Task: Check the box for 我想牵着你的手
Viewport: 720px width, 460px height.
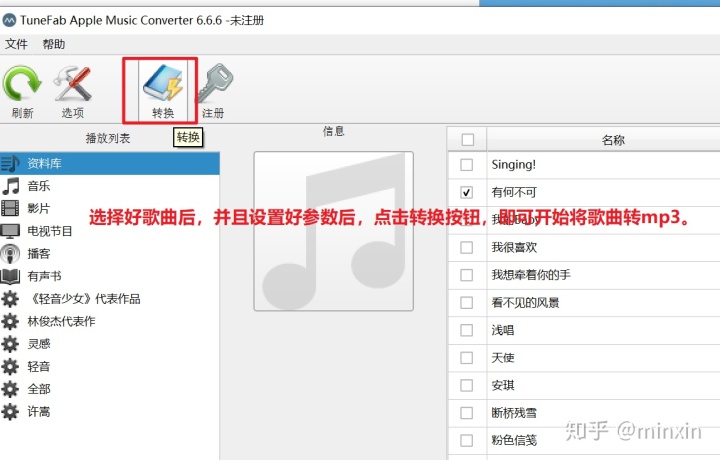Action: [x=467, y=275]
